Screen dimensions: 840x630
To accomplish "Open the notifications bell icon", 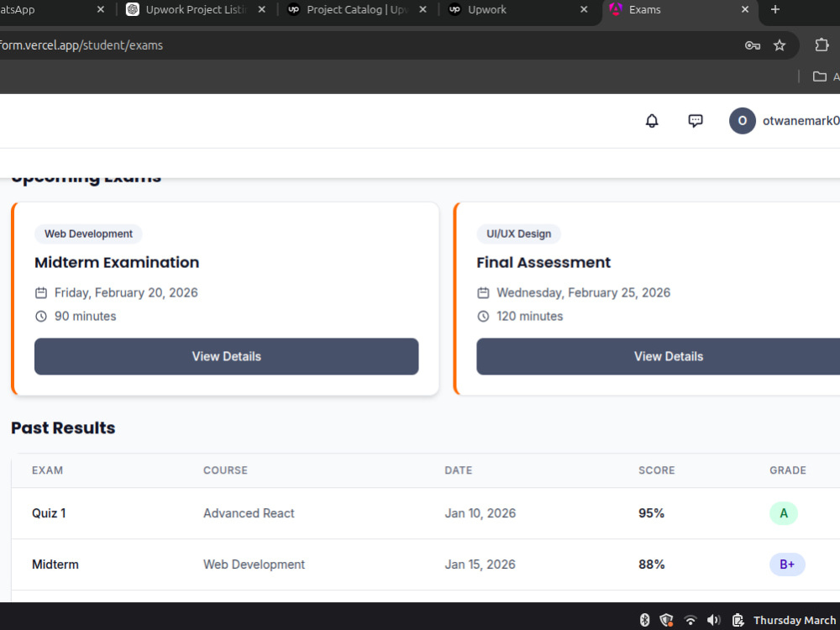I will click(652, 120).
